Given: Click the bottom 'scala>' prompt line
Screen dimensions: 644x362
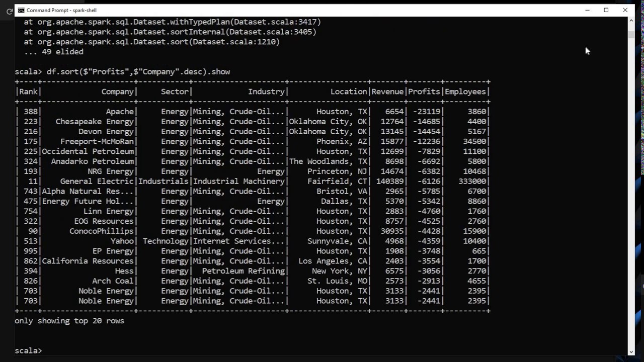Looking at the screenshot, I should (28, 351).
